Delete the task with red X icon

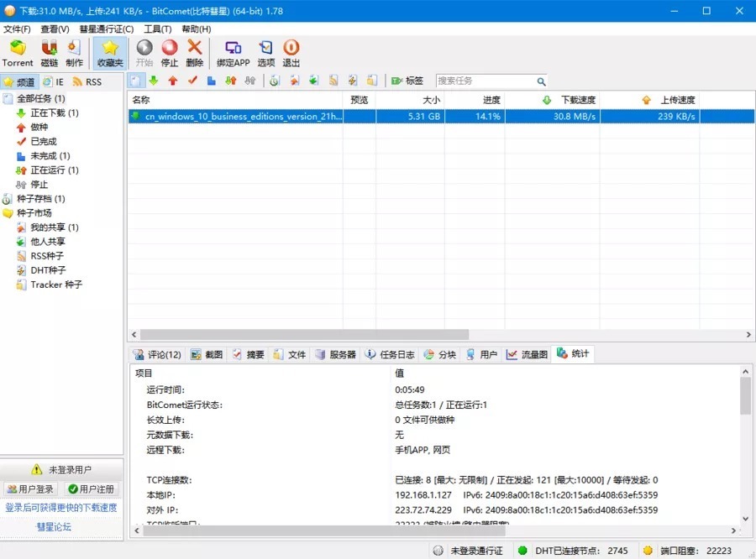[194, 53]
